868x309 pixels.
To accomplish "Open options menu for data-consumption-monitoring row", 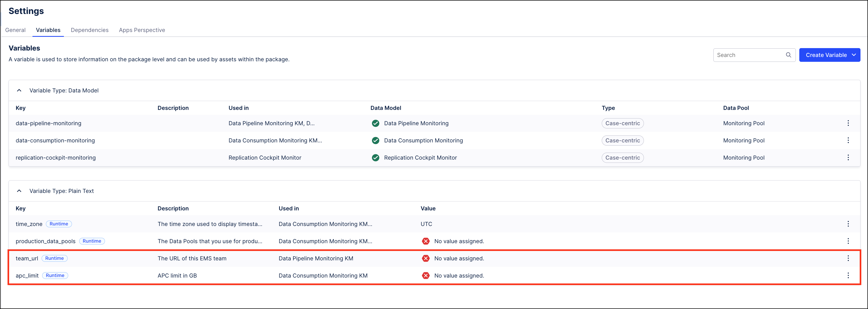I will [x=848, y=140].
